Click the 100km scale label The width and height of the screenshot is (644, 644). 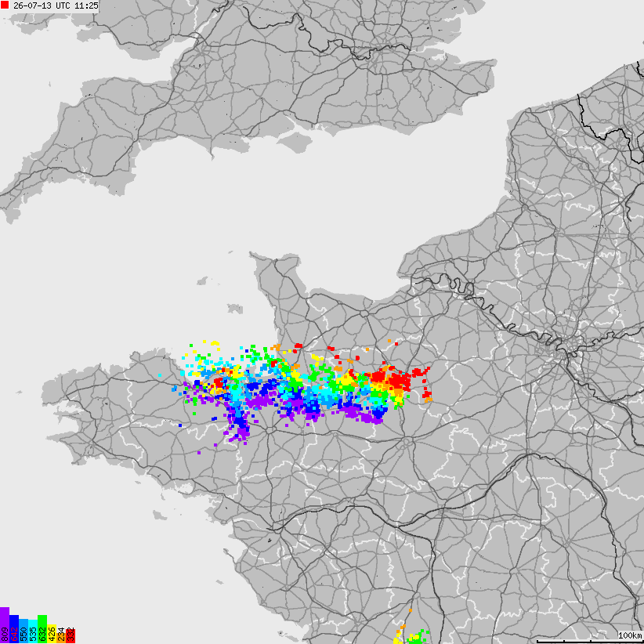coord(631,636)
